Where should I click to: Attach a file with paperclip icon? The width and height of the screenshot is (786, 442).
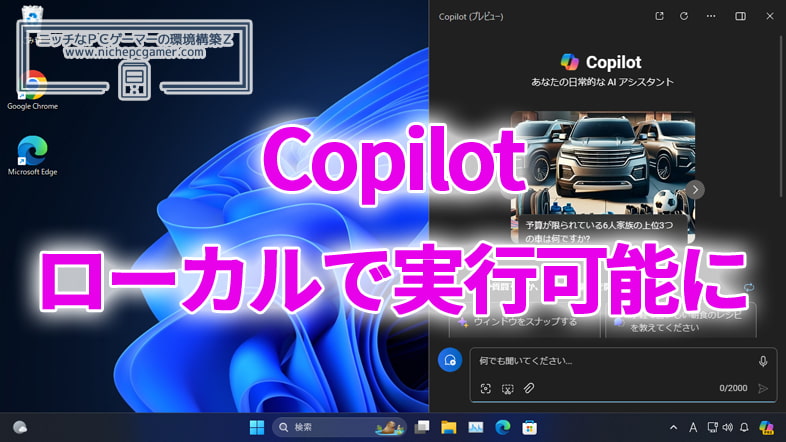(529, 388)
